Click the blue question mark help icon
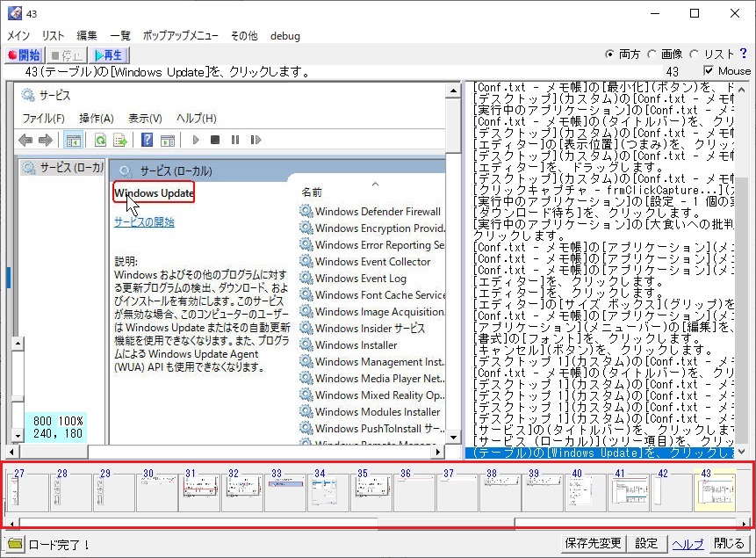 tap(743, 53)
